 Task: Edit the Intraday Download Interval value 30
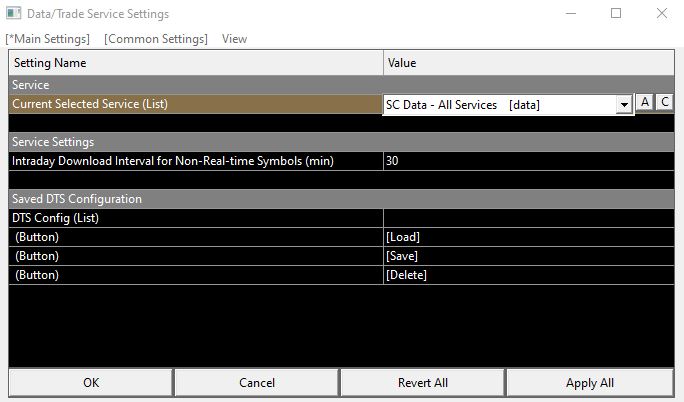529,161
